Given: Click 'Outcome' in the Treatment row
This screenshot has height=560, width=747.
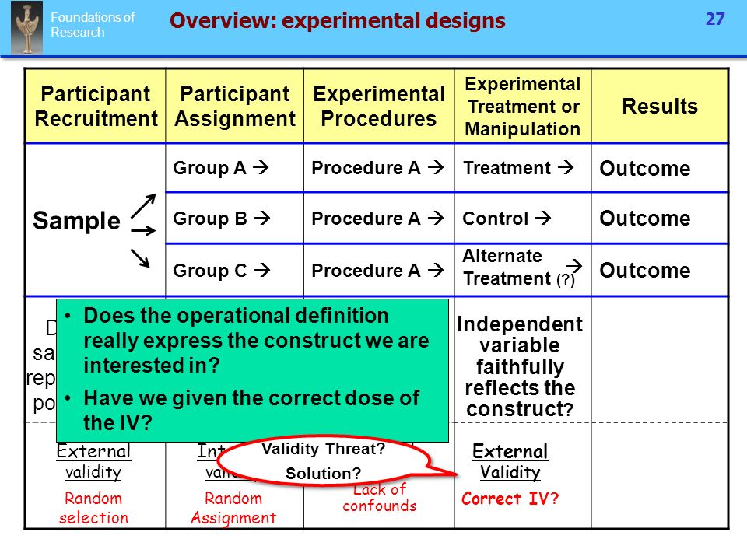Looking at the screenshot, I should pyautogui.click(x=644, y=169).
